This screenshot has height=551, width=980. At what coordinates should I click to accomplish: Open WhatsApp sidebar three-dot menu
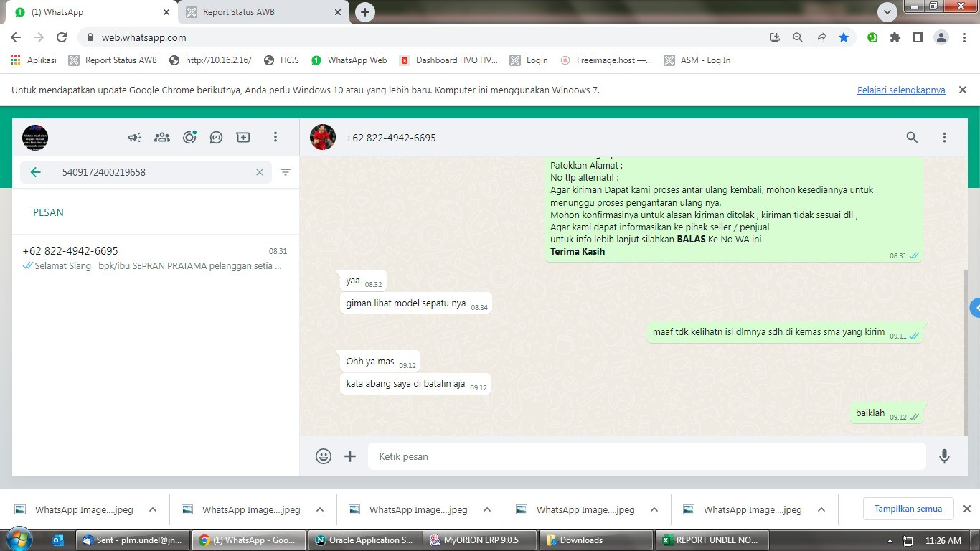pos(275,137)
